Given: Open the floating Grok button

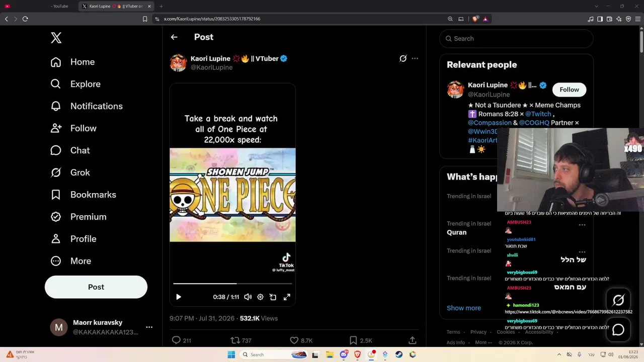Looking at the screenshot, I should pos(618,300).
